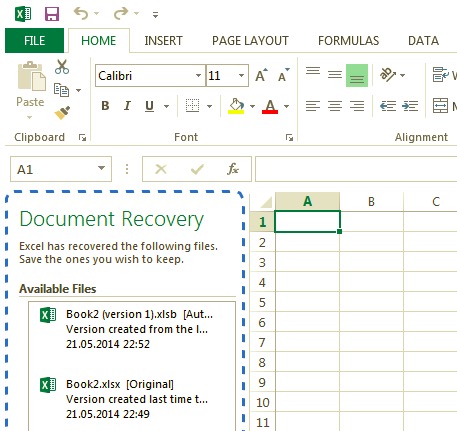The width and height of the screenshot is (457, 431).
Task: Expand the font size dropdown
Action: [x=242, y=76]
